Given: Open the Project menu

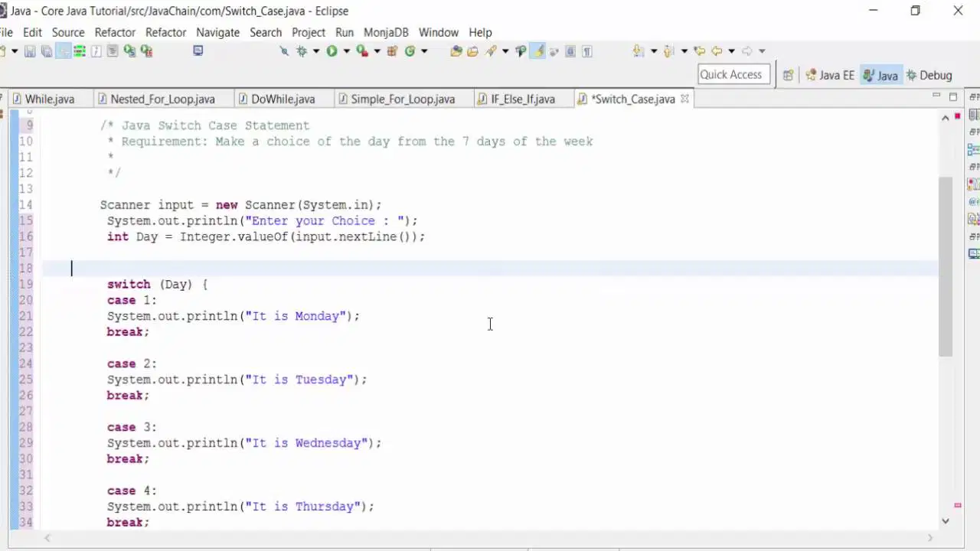Looking at the screenshot, I should (x=309, y=32).
